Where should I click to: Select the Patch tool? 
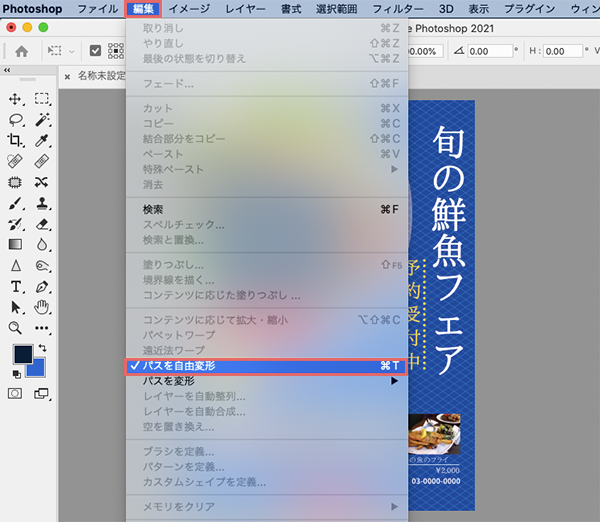point(15,182)
